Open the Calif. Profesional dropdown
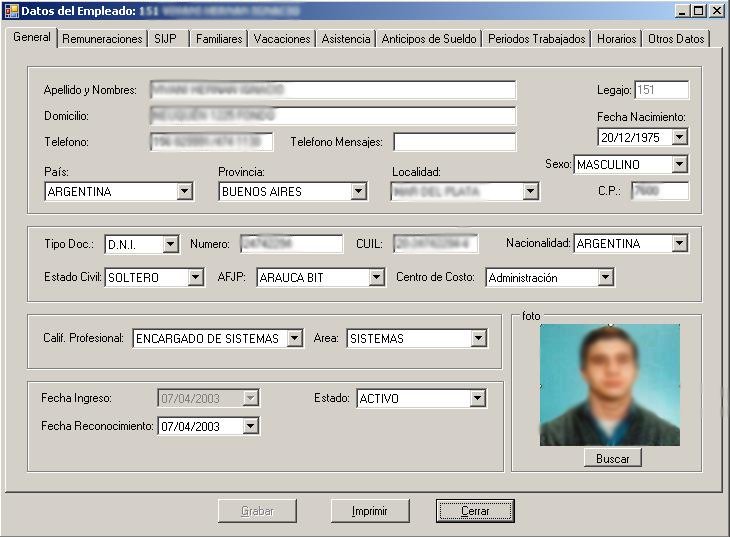 point(294,338)
